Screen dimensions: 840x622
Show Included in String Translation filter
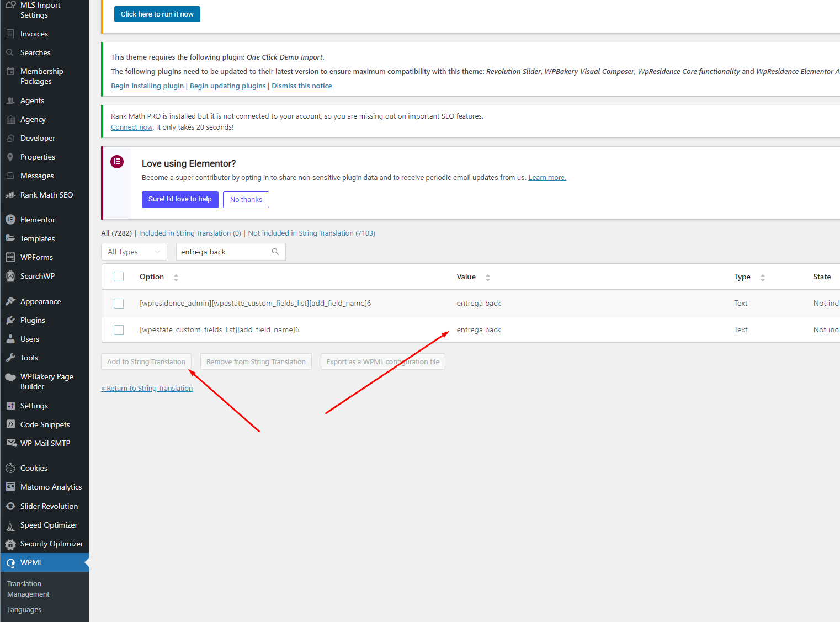pyautogui.click(x=190, y=233)
